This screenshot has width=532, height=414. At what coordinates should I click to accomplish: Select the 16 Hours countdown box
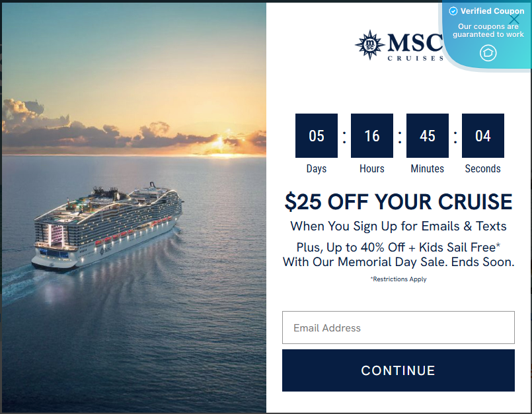(371, 135)
